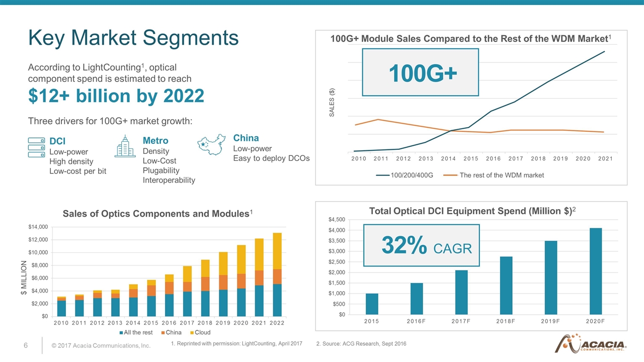Click the slide number 6
The height and width of the screenshot is (362, 644).
(25, 345)
